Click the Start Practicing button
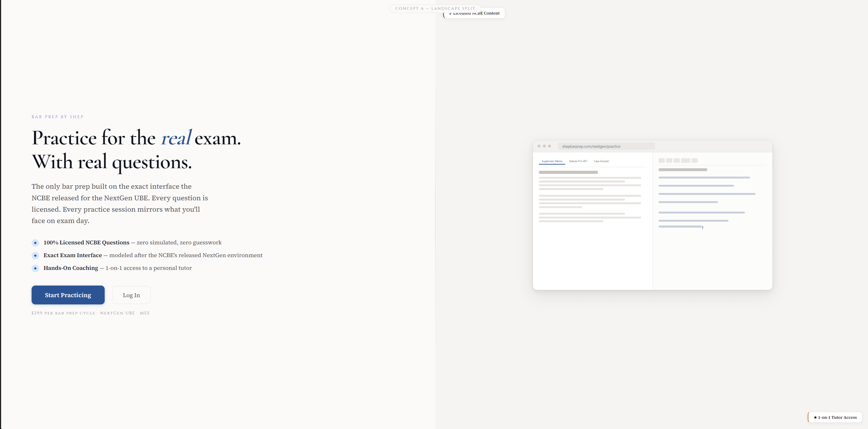Screen dimensions: 868x429 click(x=68, y=295)
